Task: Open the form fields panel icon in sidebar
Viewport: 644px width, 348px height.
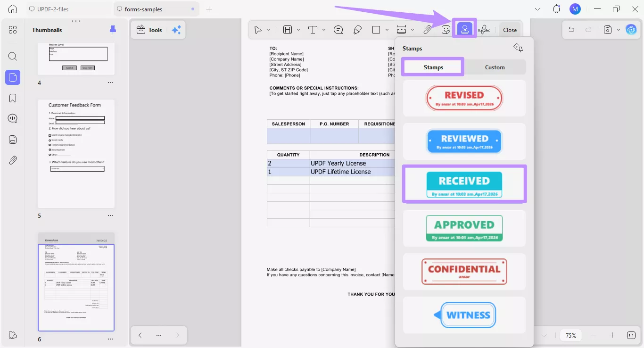Action: click(13, 140)
